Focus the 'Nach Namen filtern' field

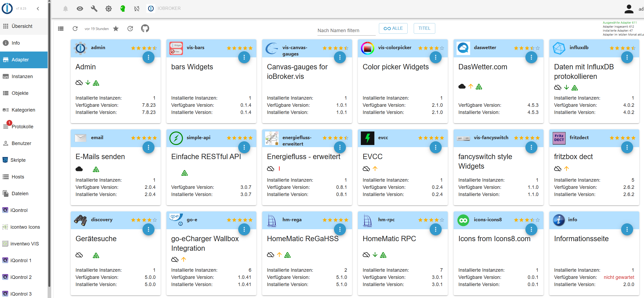pyautogui.click(x=346, y=31)
